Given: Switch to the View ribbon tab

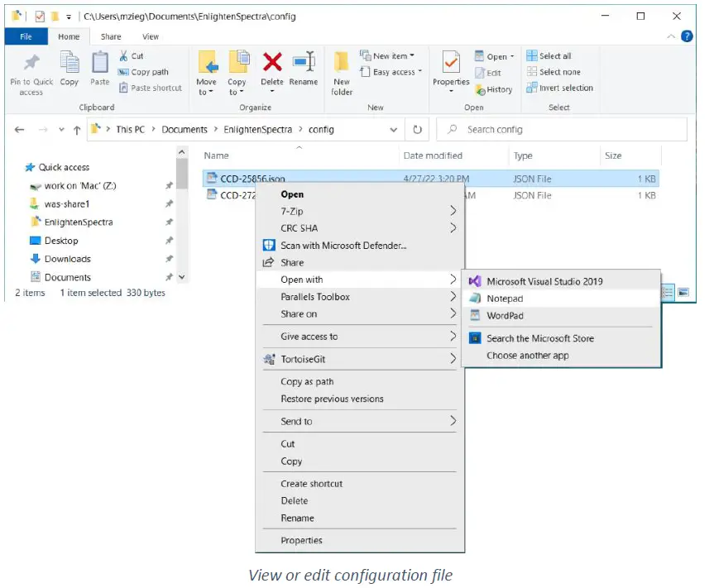Looking at the screenshot, I should point(151,36).
